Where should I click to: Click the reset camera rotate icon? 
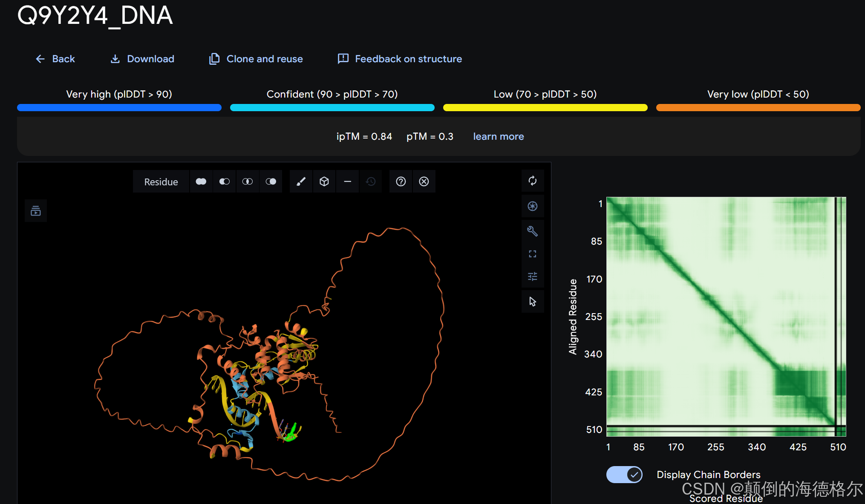[x=533, y=181]
